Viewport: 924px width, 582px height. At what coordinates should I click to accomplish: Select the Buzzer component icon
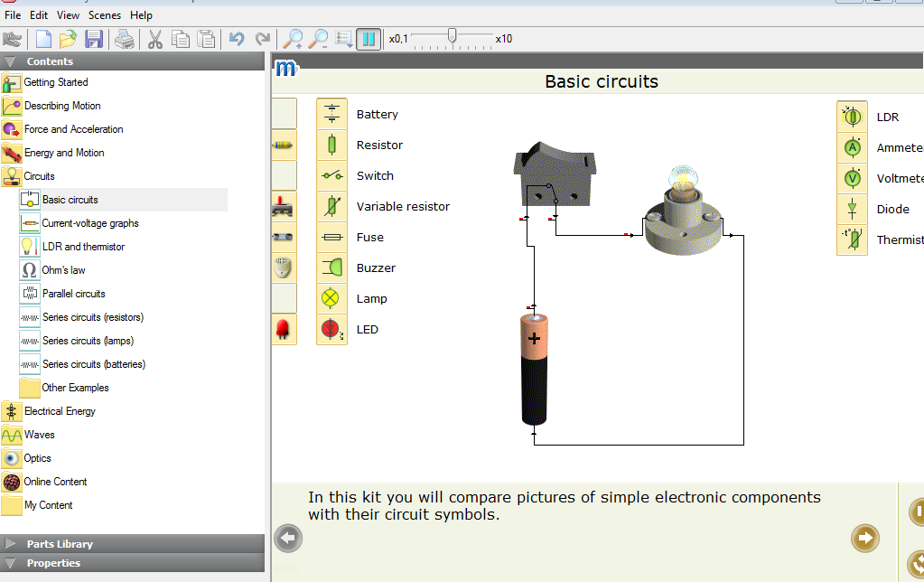331,268
